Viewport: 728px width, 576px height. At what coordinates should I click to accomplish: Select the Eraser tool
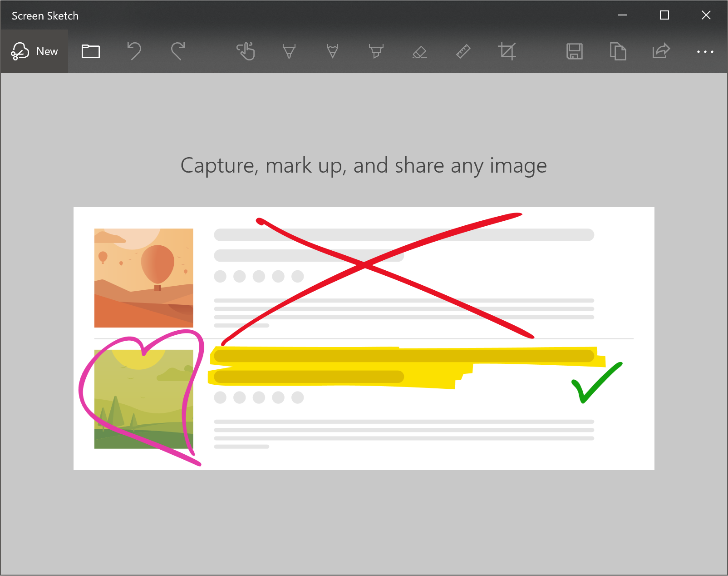coord(420,51)
